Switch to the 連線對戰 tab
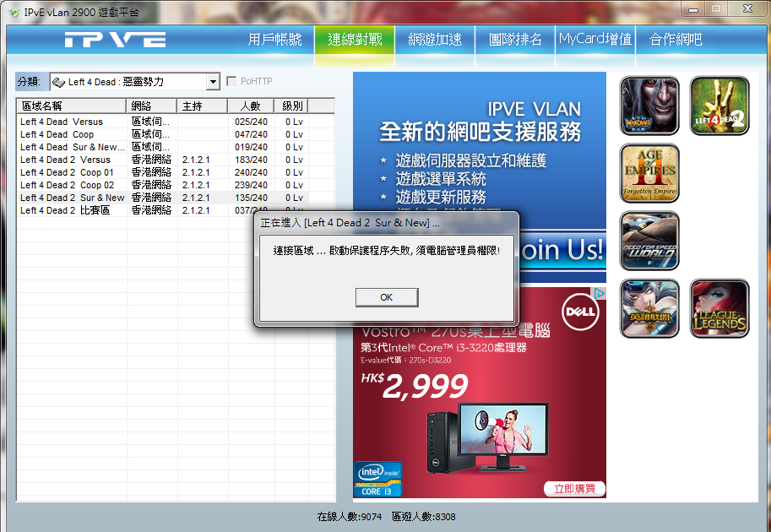771x532 pixels. (x=355, y=40)
